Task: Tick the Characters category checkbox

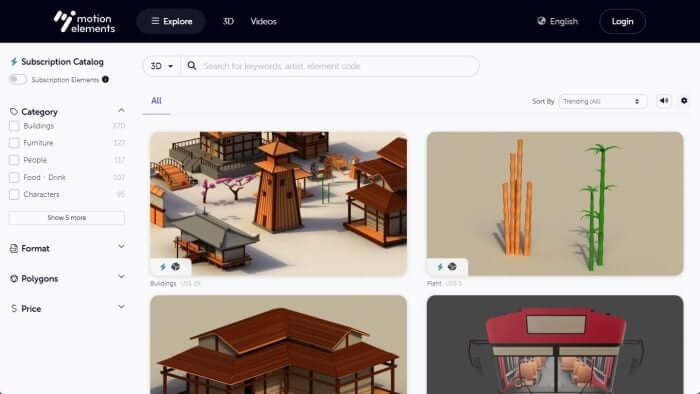Action: point(14,195)
